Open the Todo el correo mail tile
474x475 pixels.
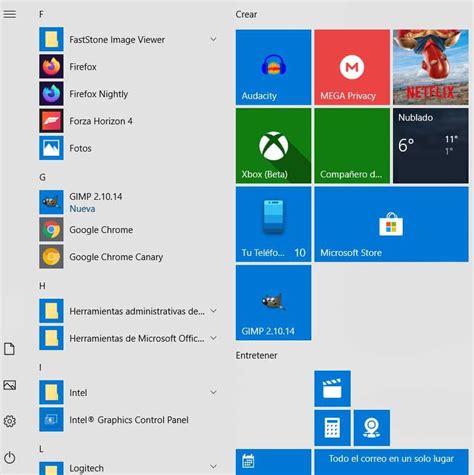click(x=391, y=462)
